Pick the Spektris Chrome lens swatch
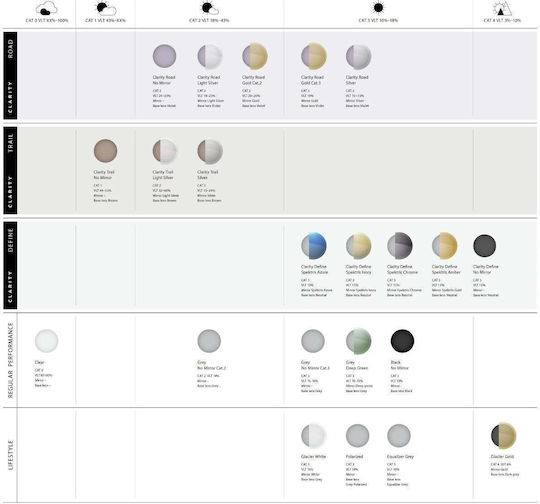 pos(400,245)
